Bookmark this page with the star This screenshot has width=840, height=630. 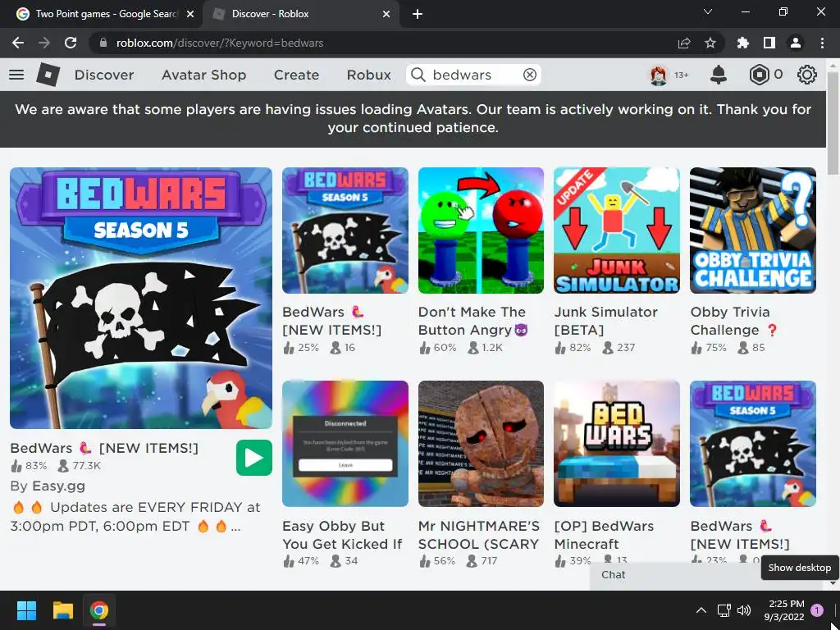[710, 43]
